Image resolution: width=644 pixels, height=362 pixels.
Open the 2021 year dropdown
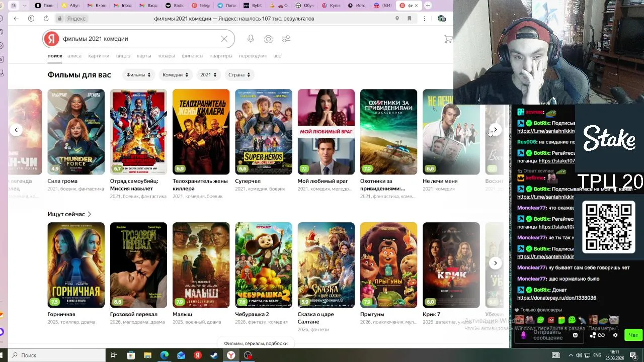click(208, 75)
